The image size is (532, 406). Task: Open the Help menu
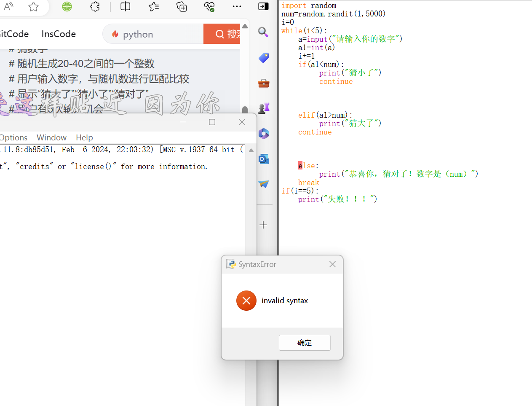click(x=84, y=137)
